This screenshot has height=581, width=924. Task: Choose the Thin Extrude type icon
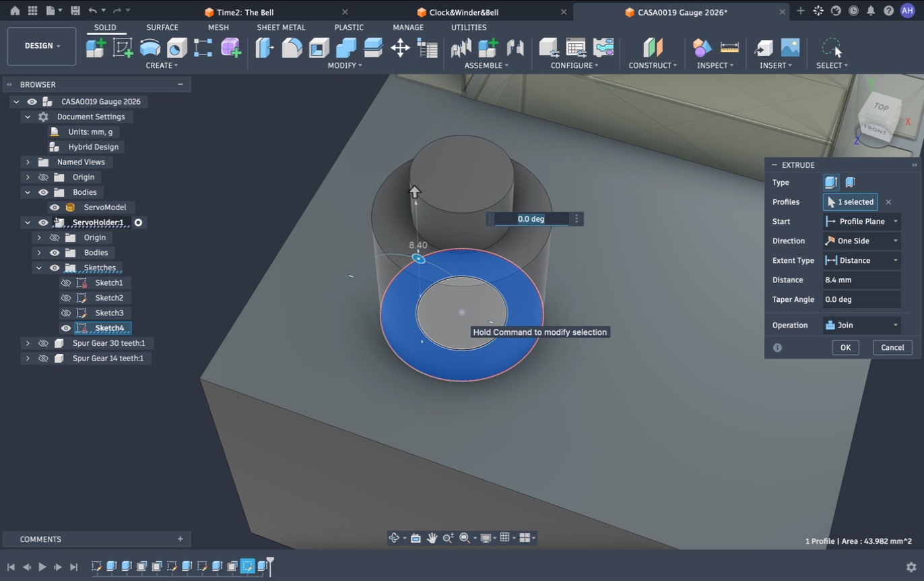pyautogui.click(x=850, y=183)
